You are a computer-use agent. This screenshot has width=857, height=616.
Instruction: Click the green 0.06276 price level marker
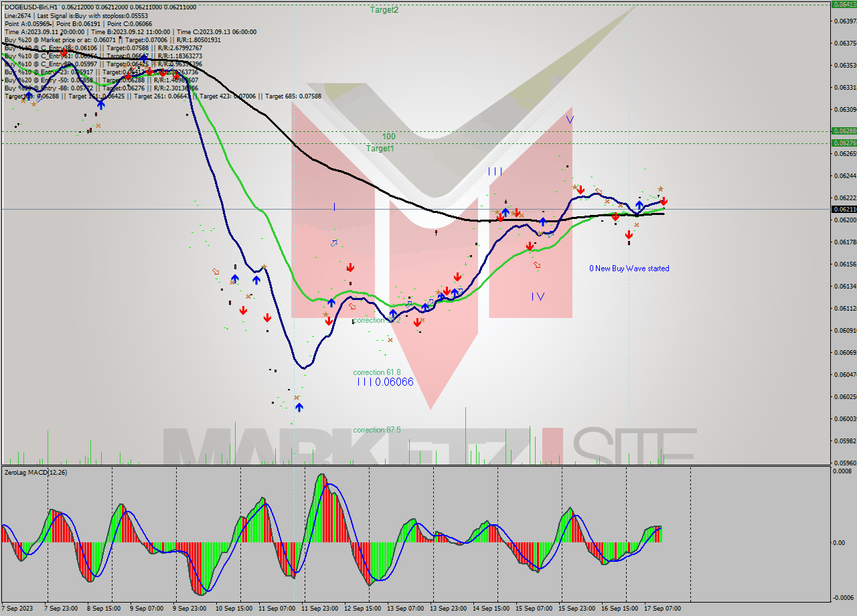[x=844, y=143]
